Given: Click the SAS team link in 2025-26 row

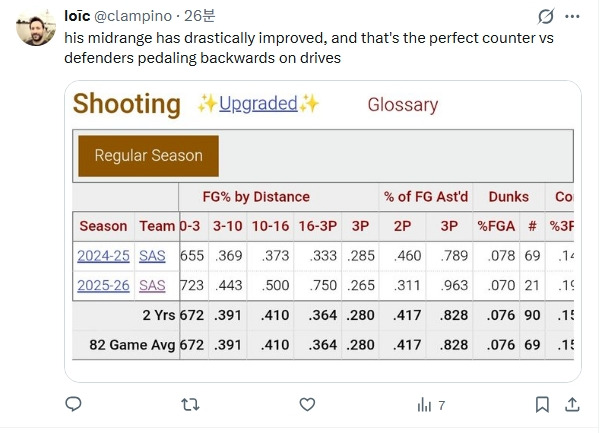Looking at the screenshot, I should click(152, 285).
